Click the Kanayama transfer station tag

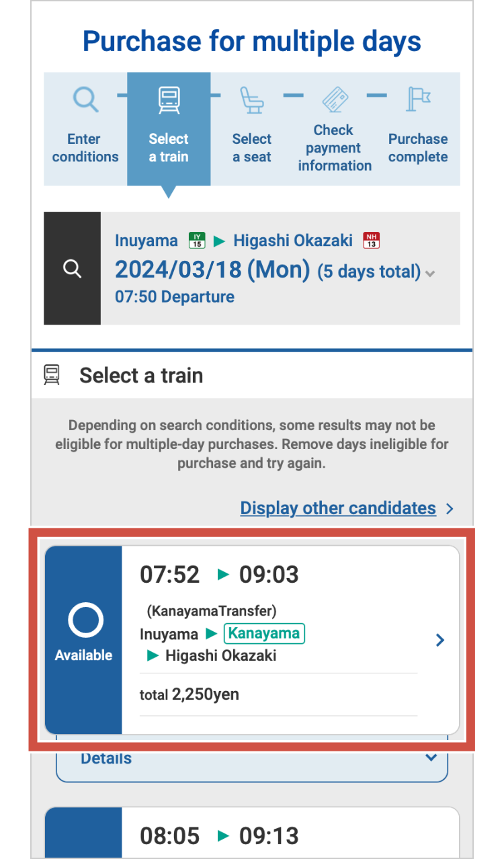click(x=265, y=634)
